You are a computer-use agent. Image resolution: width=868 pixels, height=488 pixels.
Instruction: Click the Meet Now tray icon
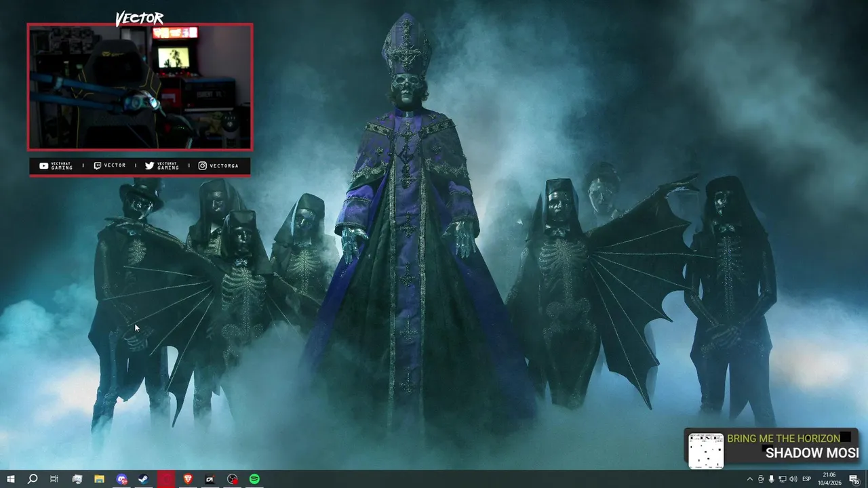pyautogui.click(x=760, y=479)
